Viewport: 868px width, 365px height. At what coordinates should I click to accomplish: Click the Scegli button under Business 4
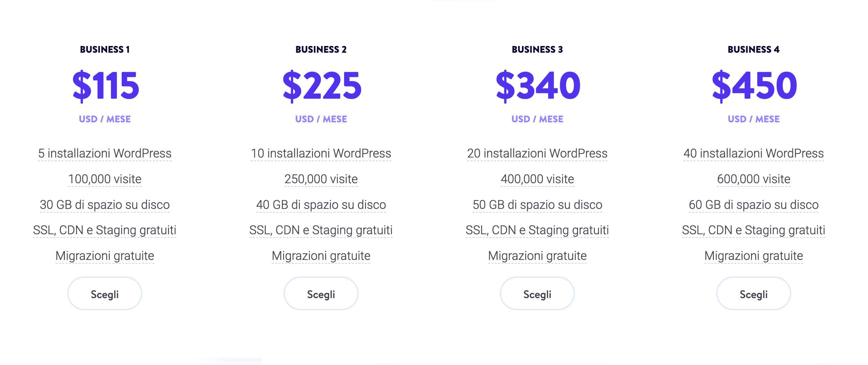click(x=753, y=294)
